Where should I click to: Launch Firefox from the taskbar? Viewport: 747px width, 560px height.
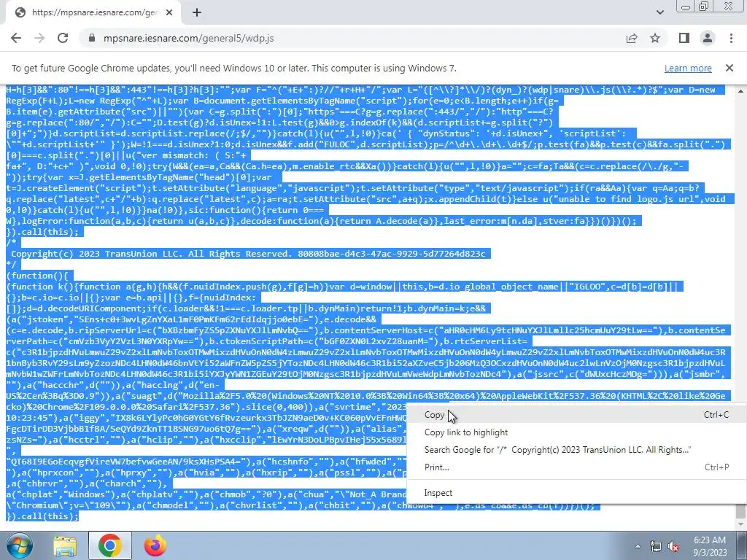coord(155,545)
